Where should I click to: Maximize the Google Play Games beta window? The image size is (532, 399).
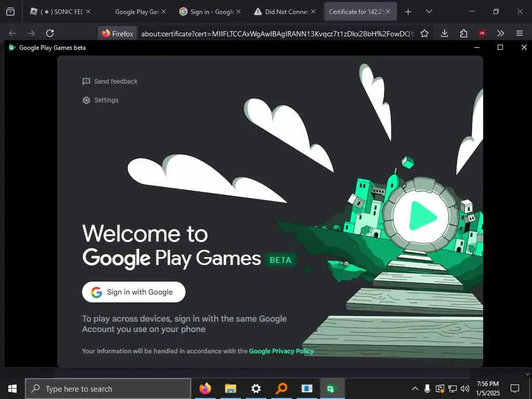[x=500, y=47]
